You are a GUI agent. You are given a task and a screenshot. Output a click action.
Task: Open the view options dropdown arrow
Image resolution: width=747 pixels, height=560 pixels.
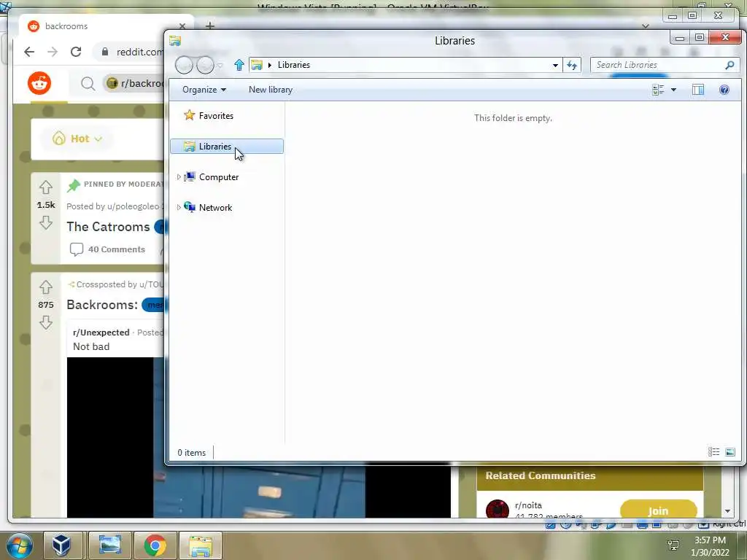(673, 90)
